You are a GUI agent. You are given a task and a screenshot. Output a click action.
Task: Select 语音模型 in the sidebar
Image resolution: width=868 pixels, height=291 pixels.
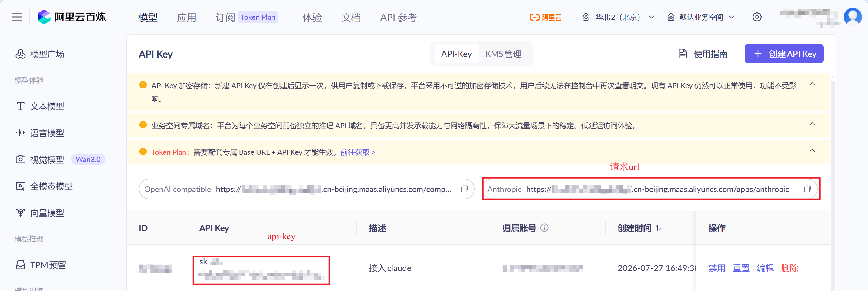click(x=47, y=133)
